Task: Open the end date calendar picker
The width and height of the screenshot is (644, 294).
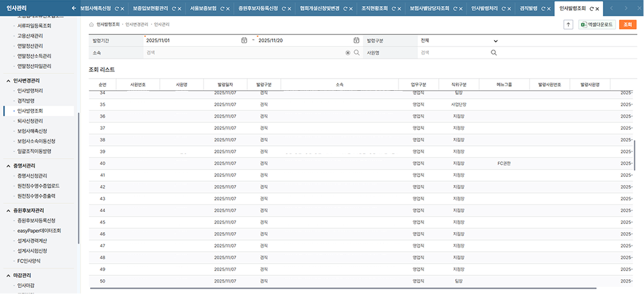Action: pos(357,41)
